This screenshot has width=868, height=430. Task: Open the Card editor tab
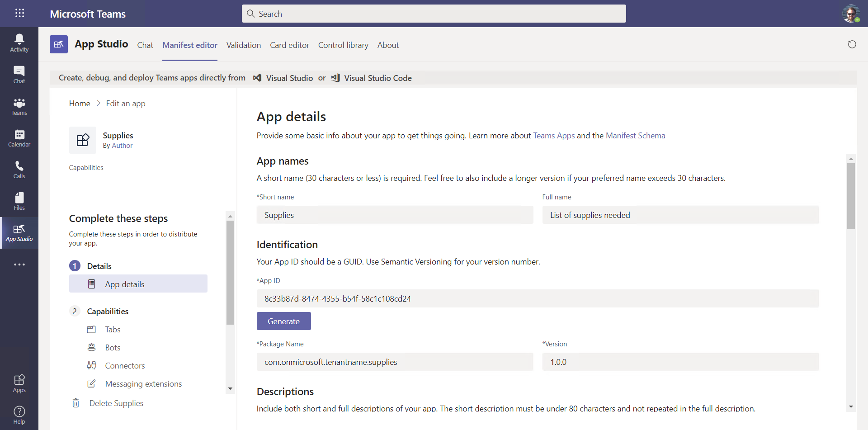pos(289,45)
